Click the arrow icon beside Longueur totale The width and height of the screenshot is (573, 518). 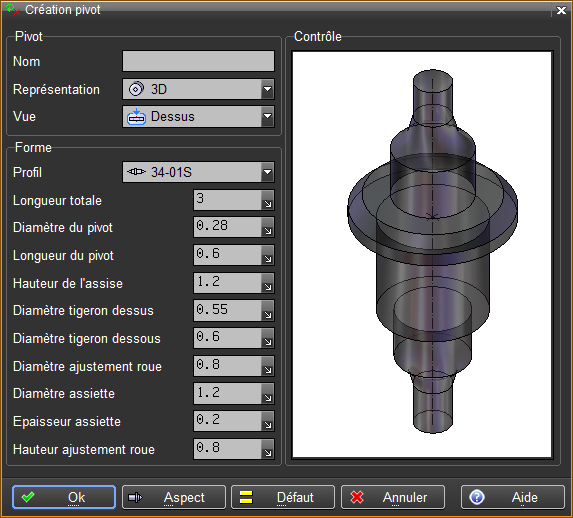coord(268,200)
